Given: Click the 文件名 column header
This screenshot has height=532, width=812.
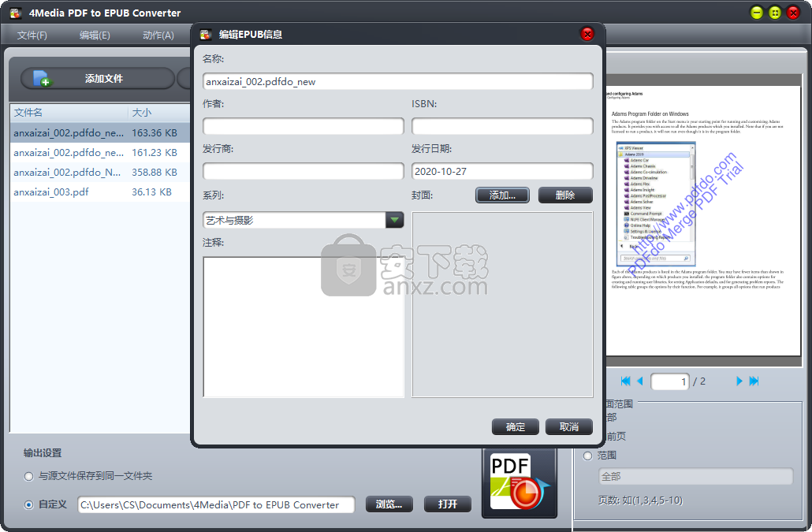Looking at the screenshot, I should coord(69,113).
